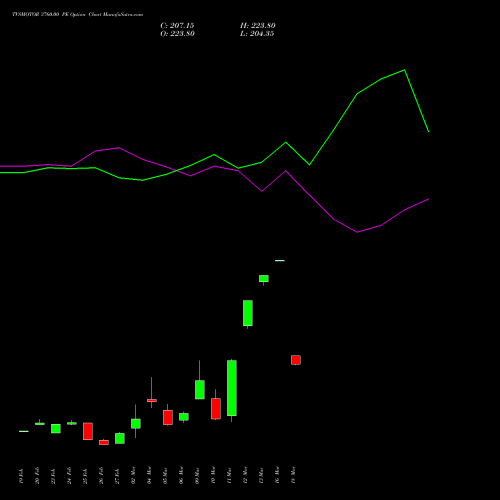Select the 23 Feb date label
Screen dimensions: 500x500
point(53,476)
